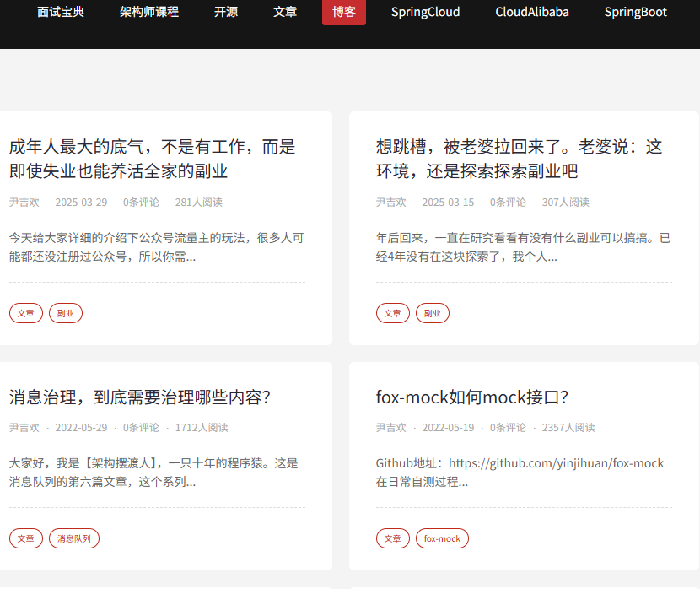Image resolution: width=700 pixels, height=589 pixels.
Task: Click the date 2022-05-29
Action: click(x=81, y=427)
